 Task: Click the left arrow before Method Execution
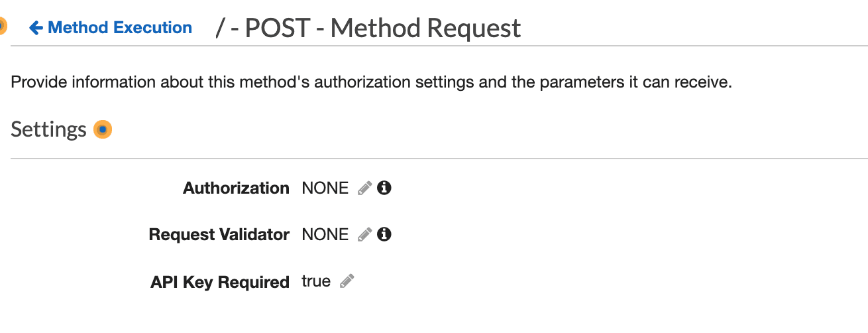point(36,28)
